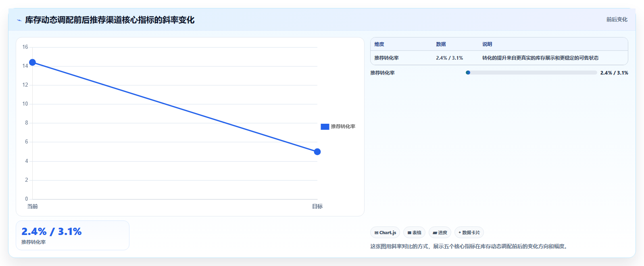This screenshot has height=266, width=644.
Task: Click the 2.4% / 3.1% value beside progress bar
Action: [614, 73]
